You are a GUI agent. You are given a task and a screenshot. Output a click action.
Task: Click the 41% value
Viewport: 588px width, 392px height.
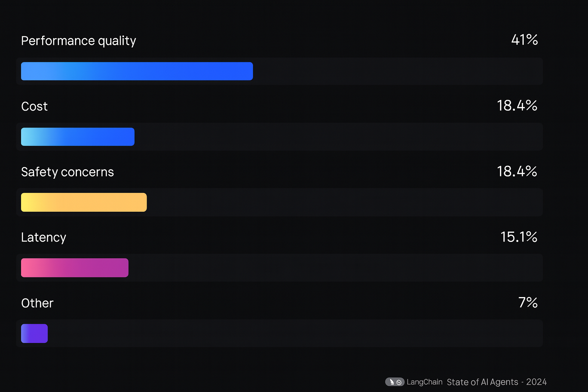[x=524, y=40]
